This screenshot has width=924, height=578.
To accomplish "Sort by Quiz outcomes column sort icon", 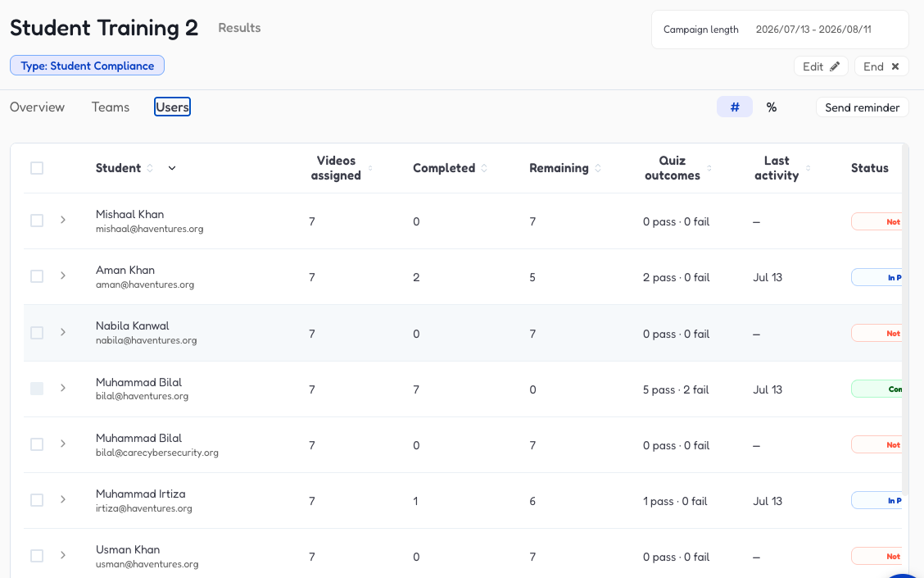I will pyautogui.click(x=709, y=168).
